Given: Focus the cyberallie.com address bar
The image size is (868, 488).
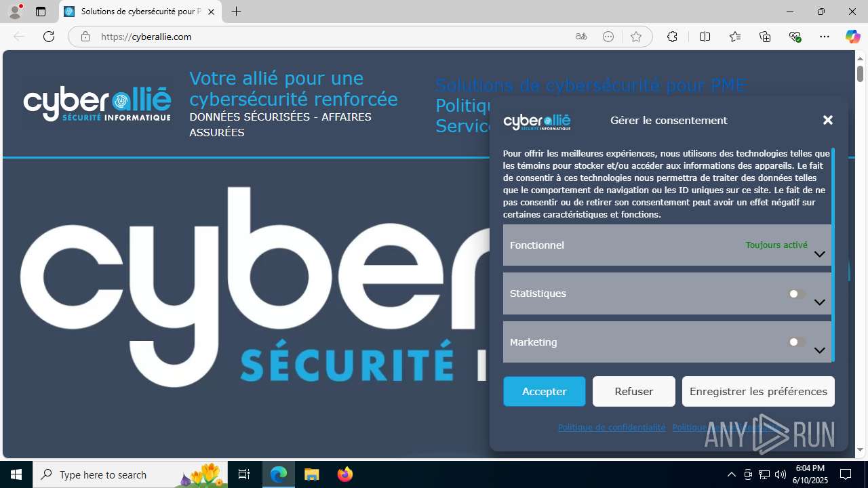Looking at the screenshot, I should 332,37.
